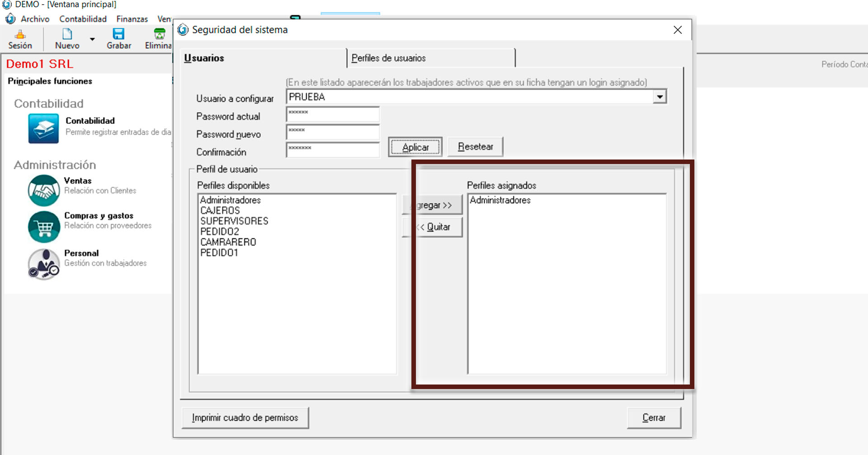Screen dimensions: 868x455
Task: Click Imprimir cuadro de permisos button
Action: tap(245, 417)
